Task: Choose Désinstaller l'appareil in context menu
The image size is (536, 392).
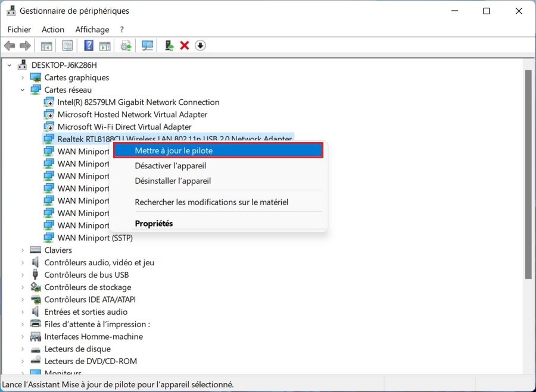Action: 219,181
